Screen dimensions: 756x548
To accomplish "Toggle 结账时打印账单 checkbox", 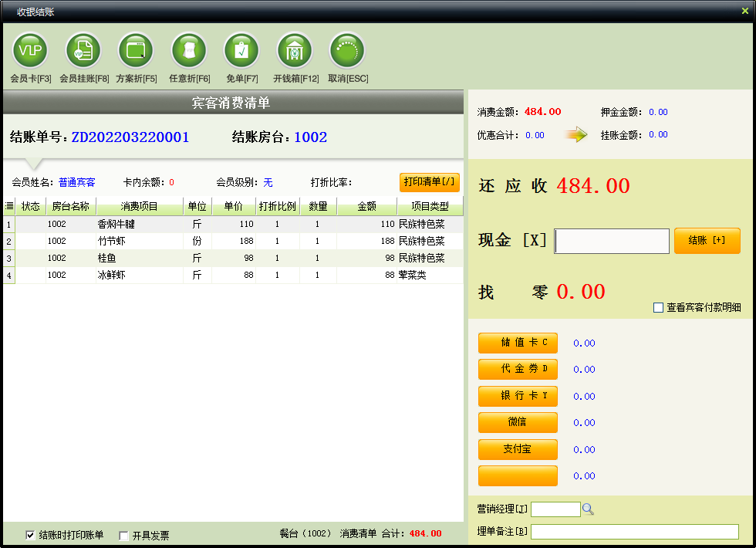I will point(30,535).
